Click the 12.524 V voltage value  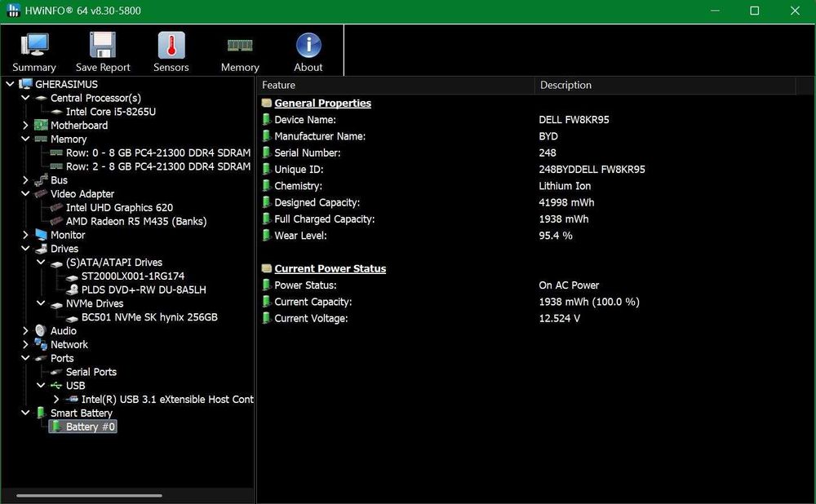[559, 318]
